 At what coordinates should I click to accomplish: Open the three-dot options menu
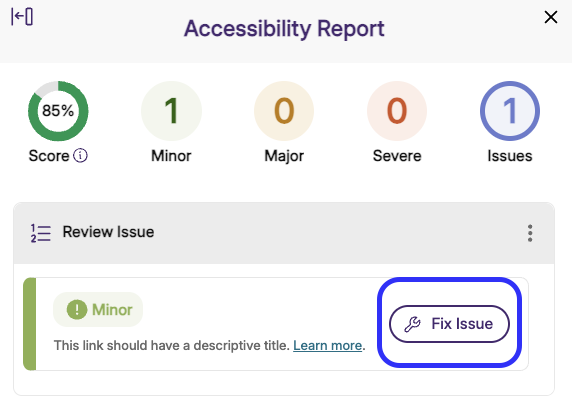tap(530, 233)
